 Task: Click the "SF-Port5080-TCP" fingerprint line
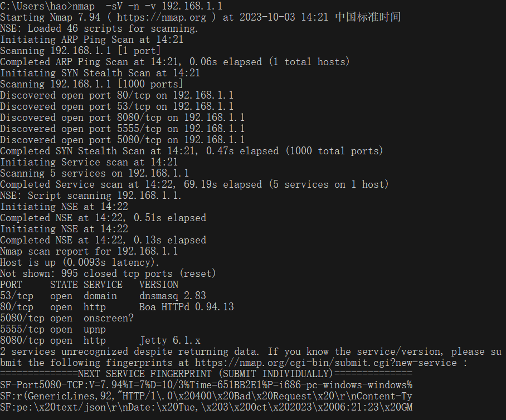point(206,385)
